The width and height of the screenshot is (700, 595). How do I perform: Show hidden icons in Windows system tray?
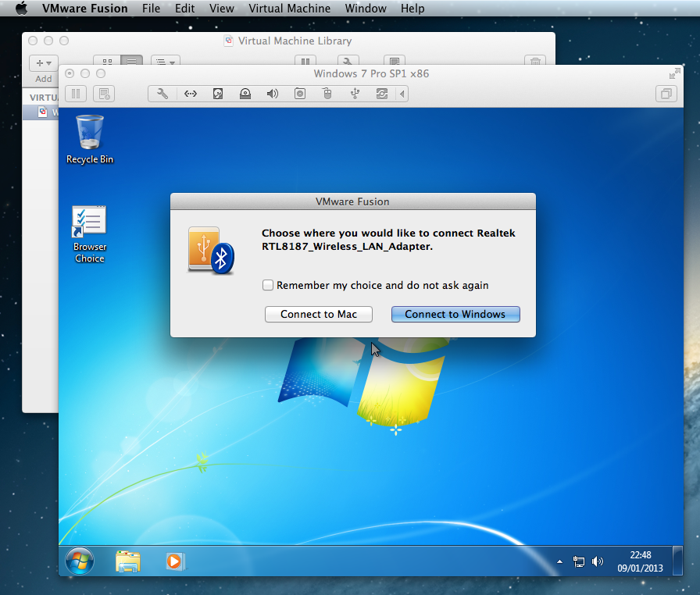tap(559, 561)
